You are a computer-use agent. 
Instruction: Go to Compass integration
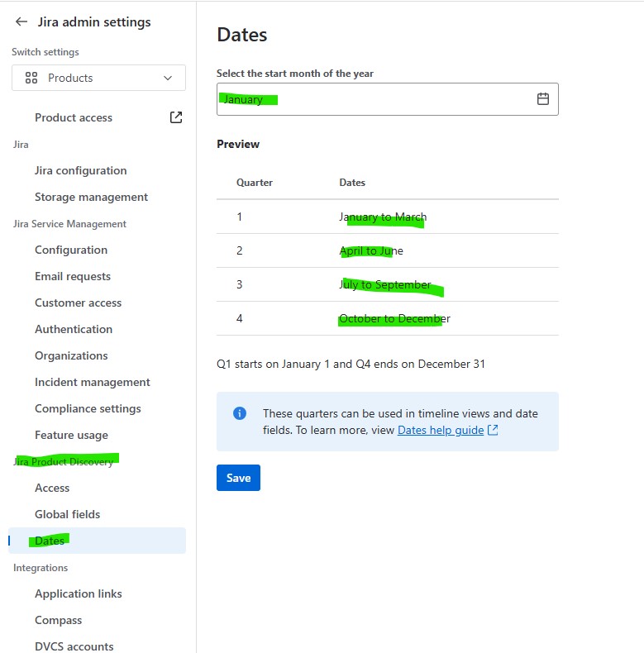59,620
